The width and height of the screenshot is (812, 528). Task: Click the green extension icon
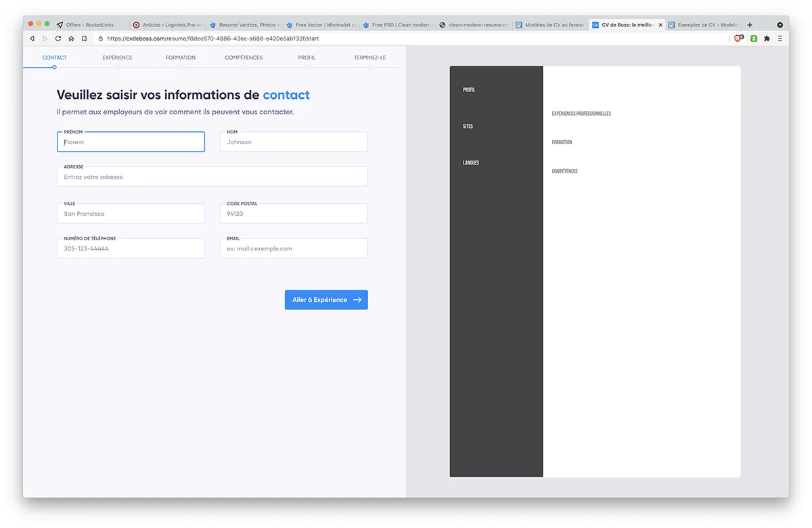(x=753, y=39)
